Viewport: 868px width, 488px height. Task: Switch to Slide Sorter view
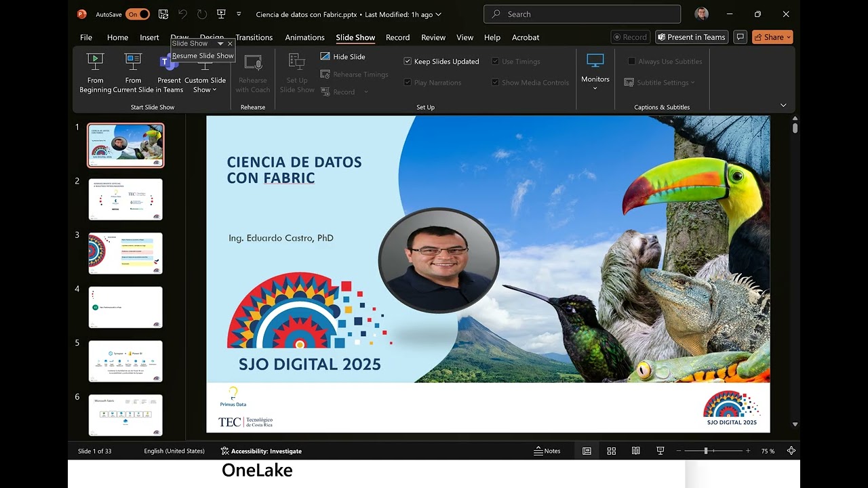611,451
